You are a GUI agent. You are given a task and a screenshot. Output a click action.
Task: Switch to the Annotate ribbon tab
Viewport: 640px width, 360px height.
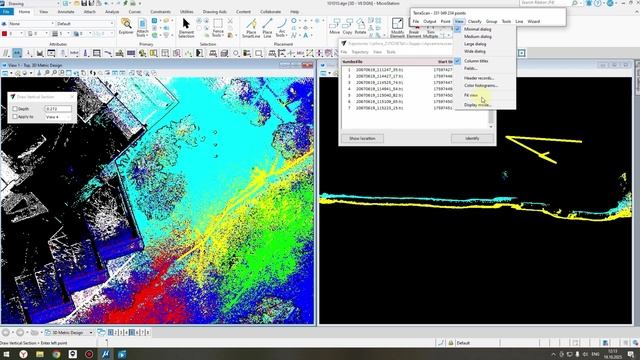(x=66, y=12)
